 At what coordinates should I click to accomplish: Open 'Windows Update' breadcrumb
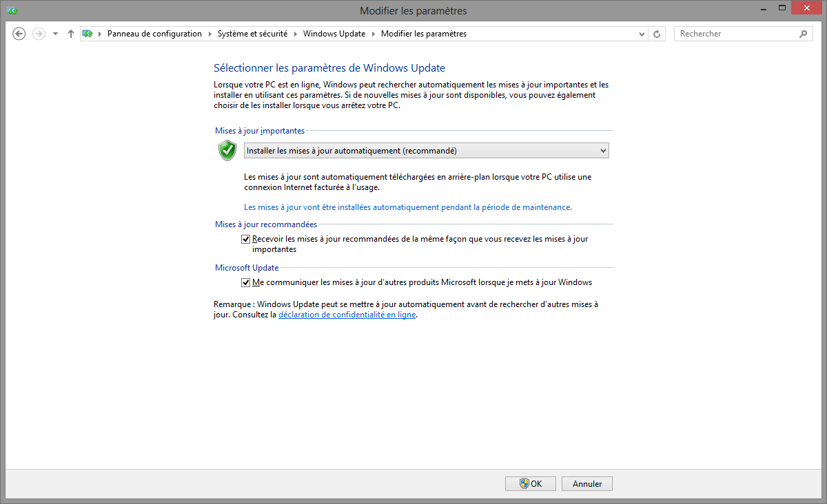point(334,34)
